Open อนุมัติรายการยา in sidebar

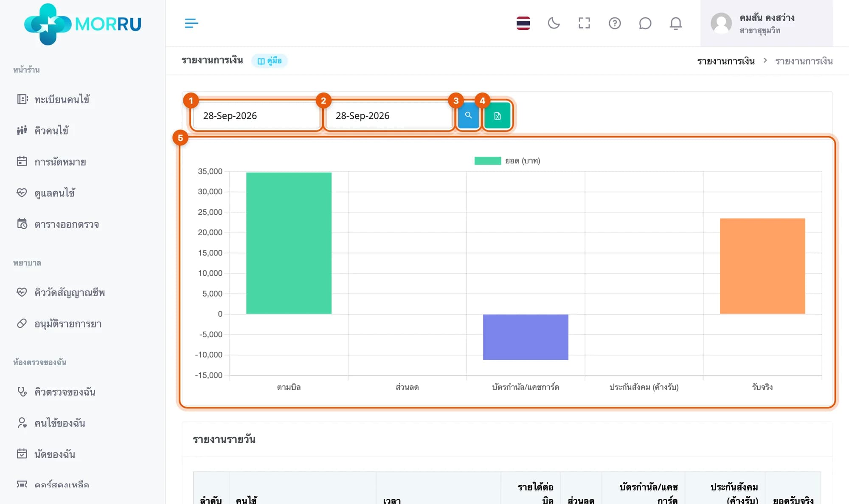(67, 324)
